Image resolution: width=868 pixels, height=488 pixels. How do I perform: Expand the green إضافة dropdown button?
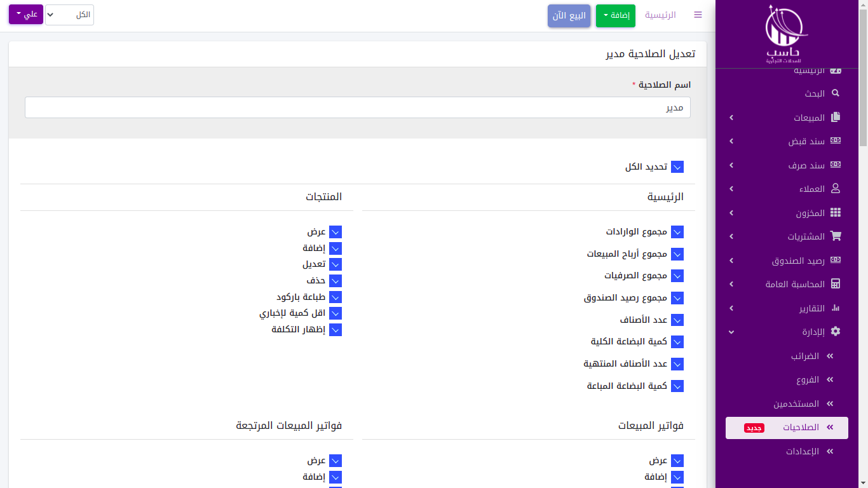point(615,16)
